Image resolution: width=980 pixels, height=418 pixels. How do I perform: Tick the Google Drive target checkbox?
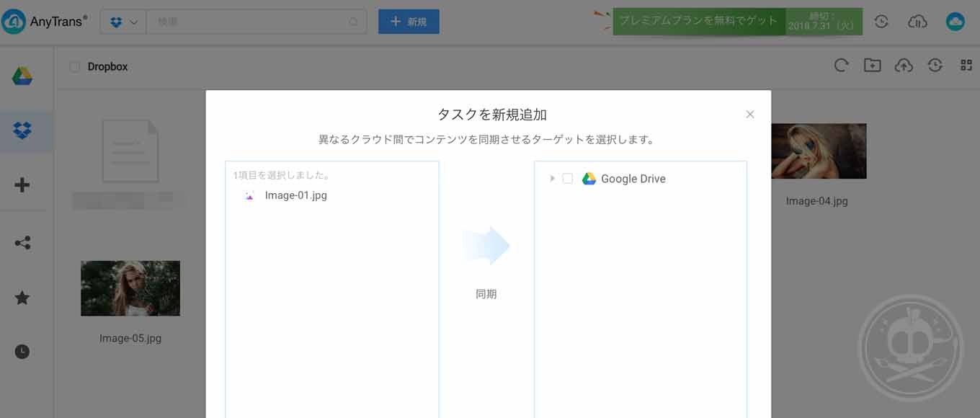(567, 179)
